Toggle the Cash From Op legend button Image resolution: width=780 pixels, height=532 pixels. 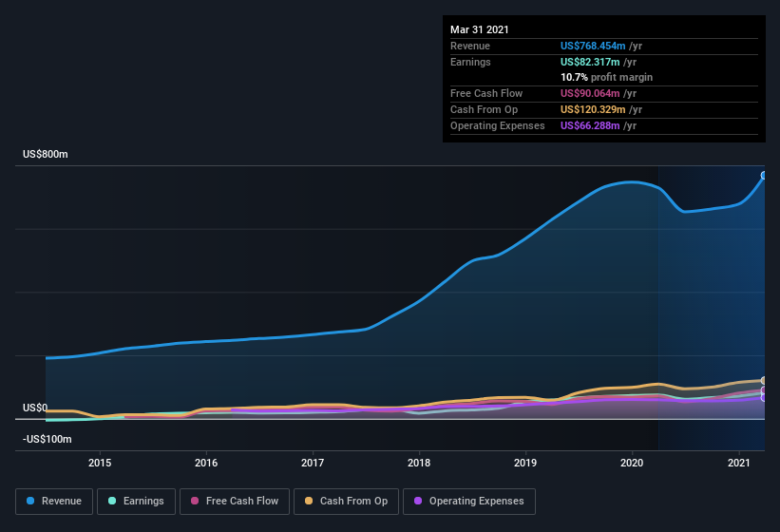346,502
